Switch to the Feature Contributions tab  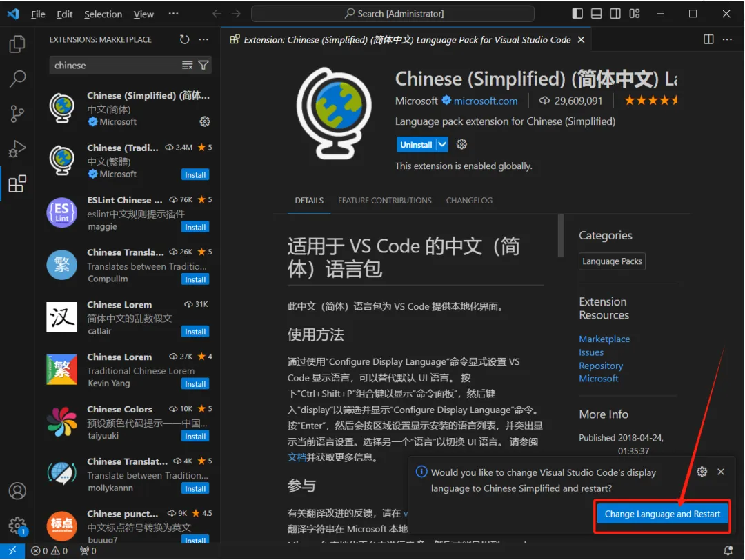(x=385, y=201)
